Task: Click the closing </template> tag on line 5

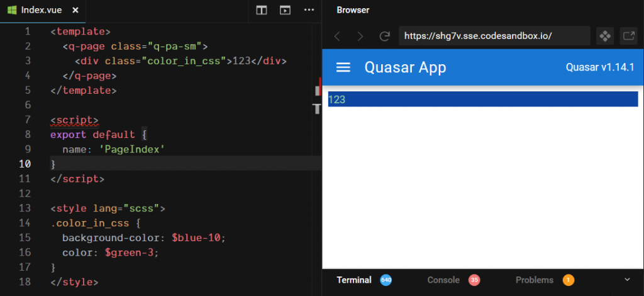Action: 84,91
